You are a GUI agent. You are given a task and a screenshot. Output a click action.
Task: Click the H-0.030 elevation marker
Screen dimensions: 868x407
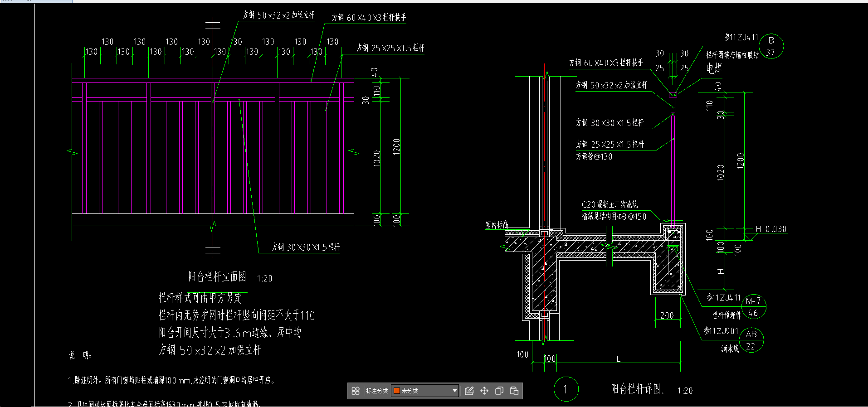(770, 229)
